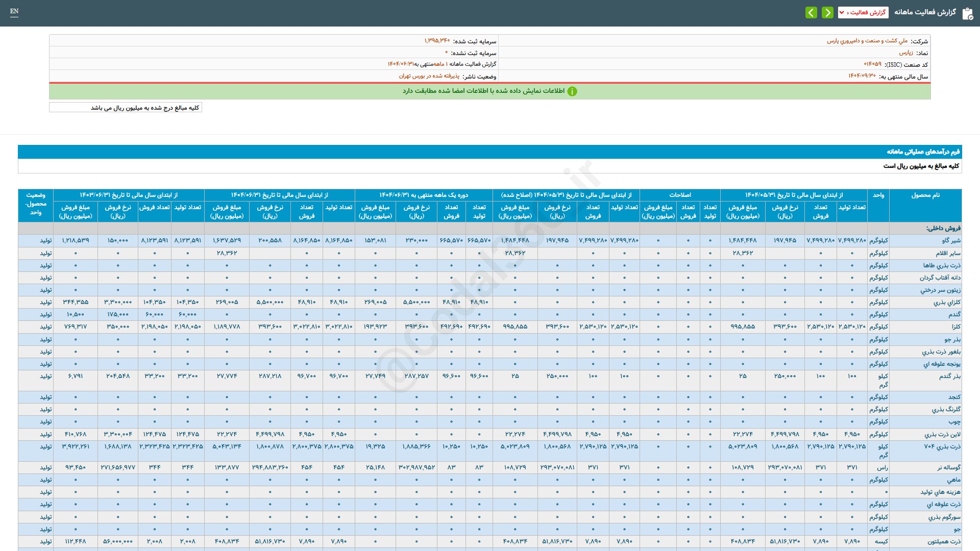Click the گزارش فعالیت ماهانه page title

point(925,12)
